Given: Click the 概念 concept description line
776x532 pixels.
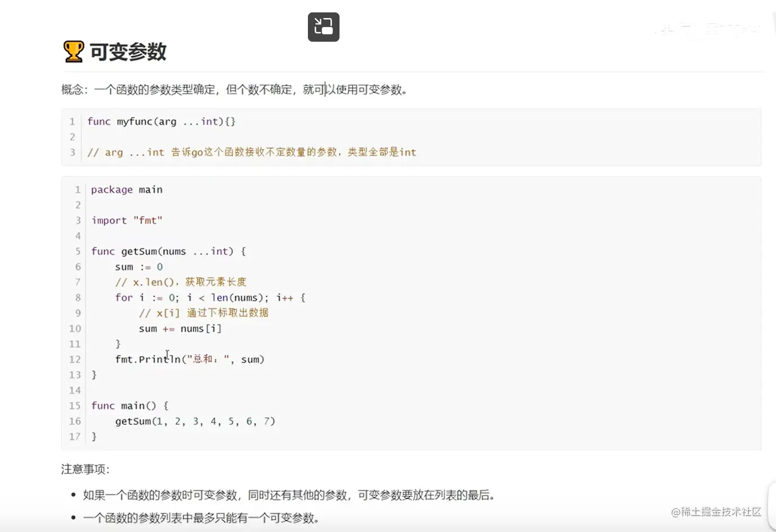Looking at the screenshot, I should (234, 90).
